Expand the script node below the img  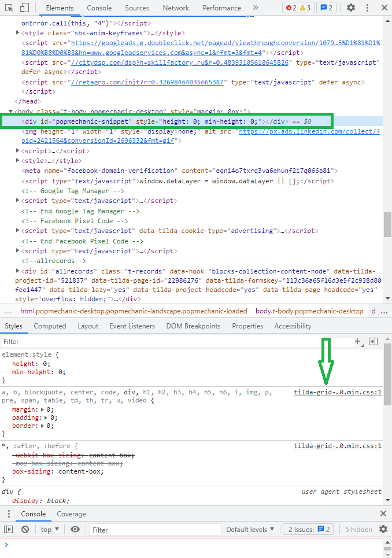(x=17, y=150)
